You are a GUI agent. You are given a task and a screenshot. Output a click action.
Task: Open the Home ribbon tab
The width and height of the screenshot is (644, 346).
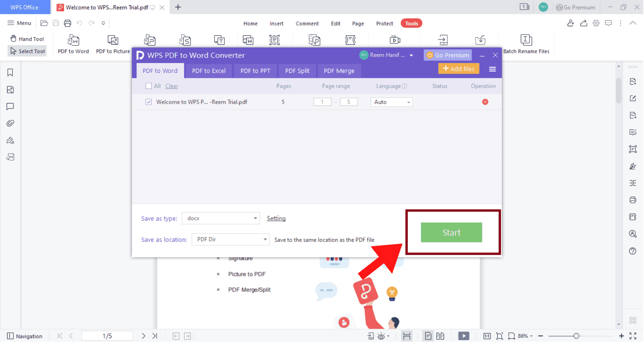coord(251,24)
